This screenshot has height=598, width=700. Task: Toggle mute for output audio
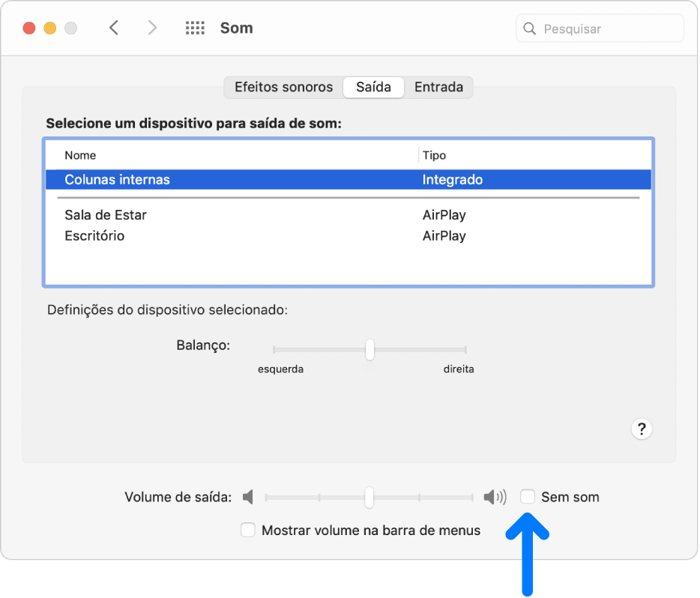tap(528, 496)
